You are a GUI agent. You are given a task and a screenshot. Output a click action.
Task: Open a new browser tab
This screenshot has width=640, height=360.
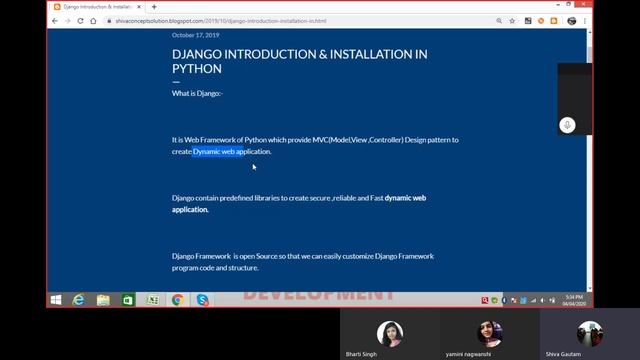click(154, 7)
